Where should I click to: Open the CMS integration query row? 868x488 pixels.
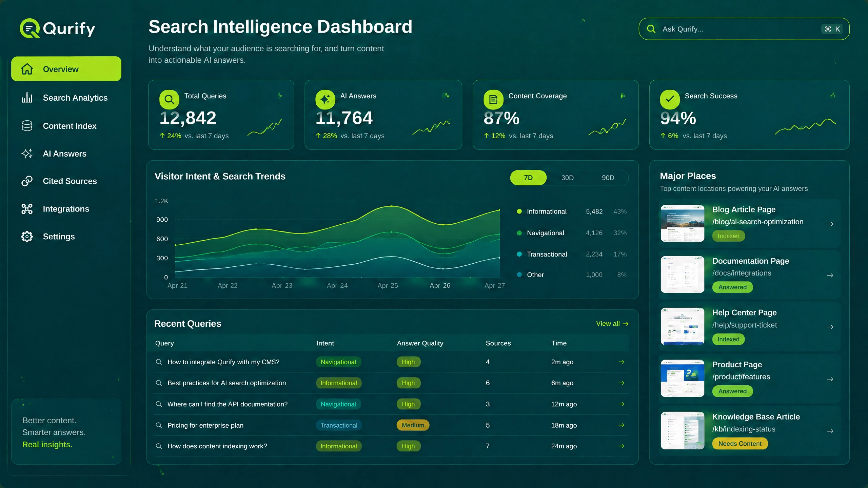point(392,362)
